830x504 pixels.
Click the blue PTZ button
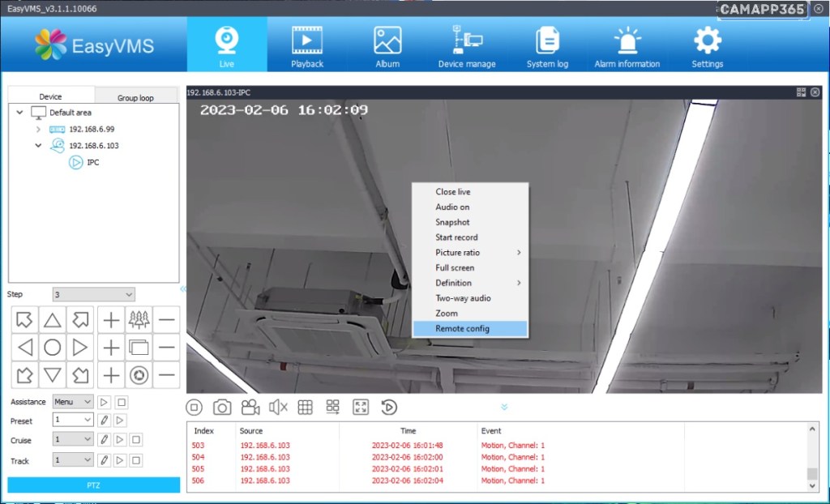94,485
